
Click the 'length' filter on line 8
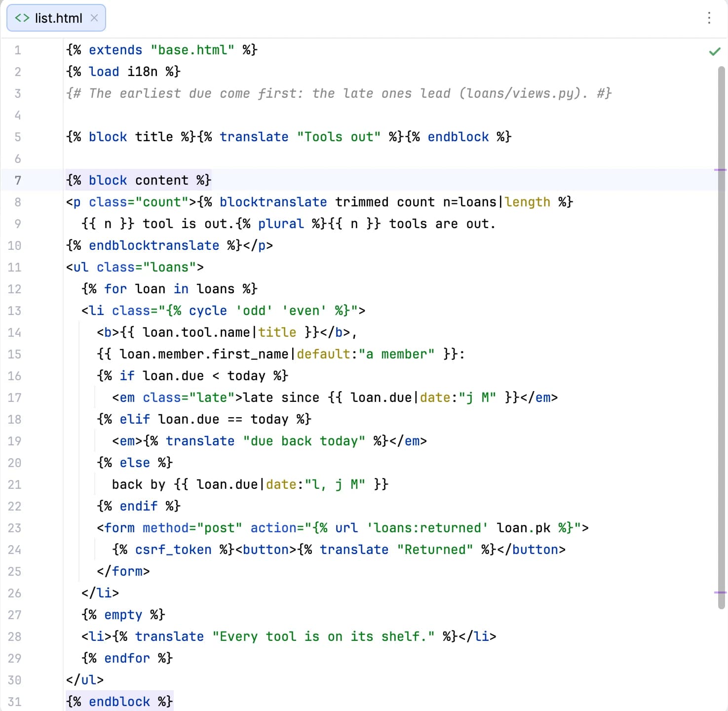[527, 202]
